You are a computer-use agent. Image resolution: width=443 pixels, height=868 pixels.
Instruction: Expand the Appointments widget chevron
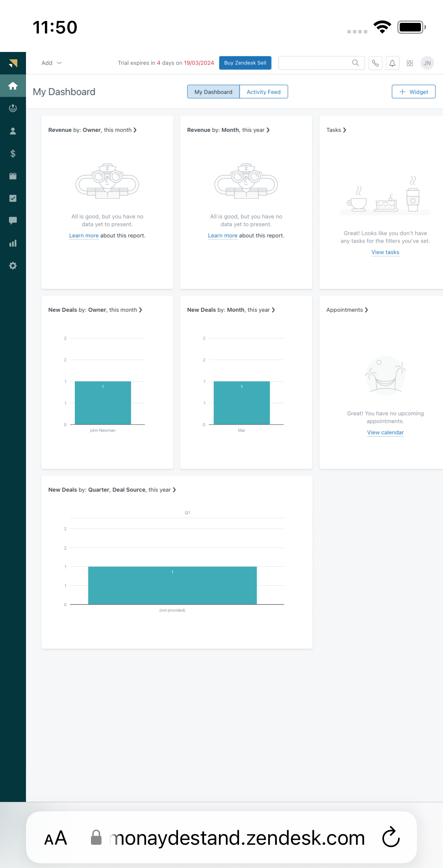[x=367, y=310]
